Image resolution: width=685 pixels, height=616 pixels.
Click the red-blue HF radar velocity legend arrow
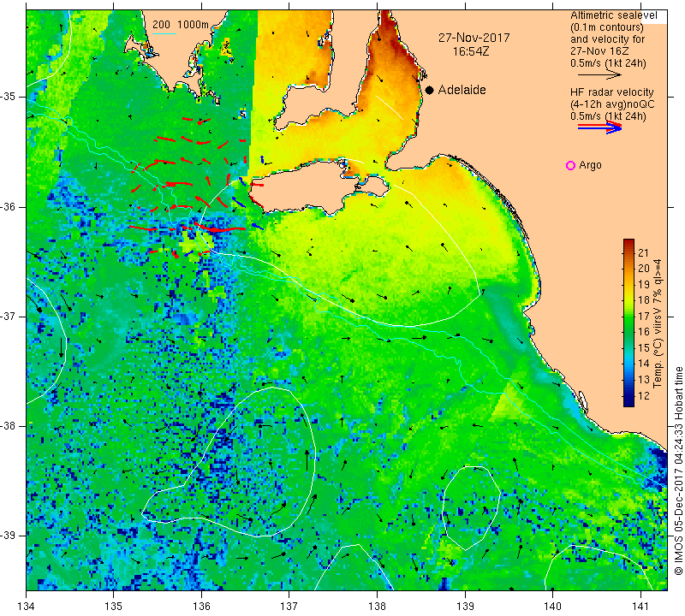click(x=599, y=127)
